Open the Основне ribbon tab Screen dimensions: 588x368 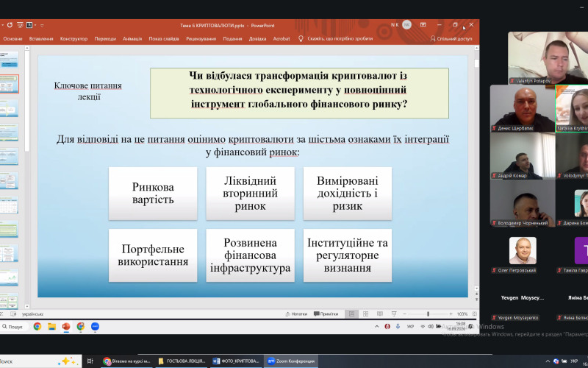[x=12, y=39]
